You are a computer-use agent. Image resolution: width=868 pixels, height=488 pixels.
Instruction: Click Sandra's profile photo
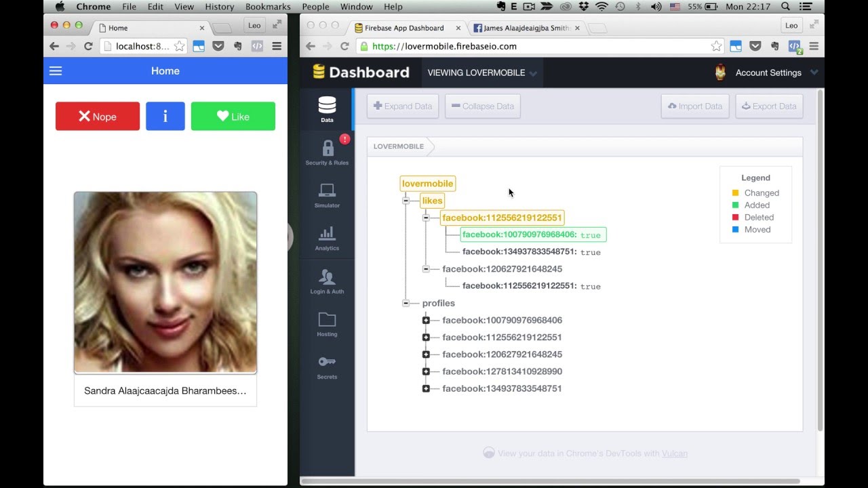coord(165,283)
